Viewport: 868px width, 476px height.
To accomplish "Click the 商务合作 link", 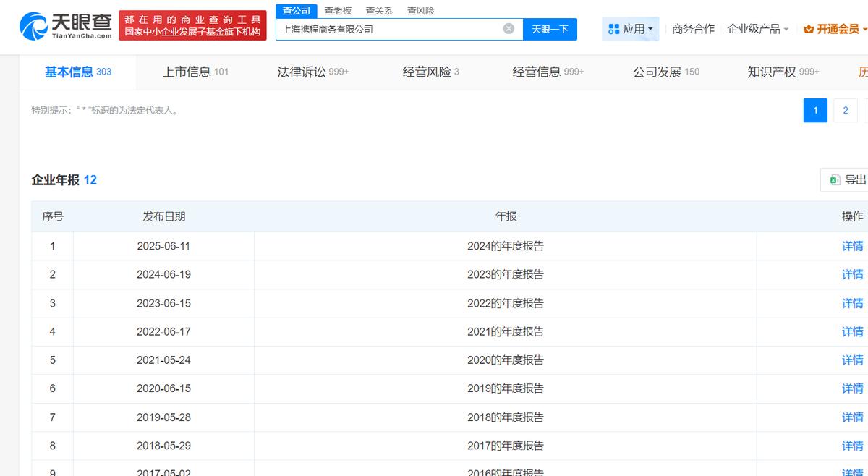I will 694,27.
